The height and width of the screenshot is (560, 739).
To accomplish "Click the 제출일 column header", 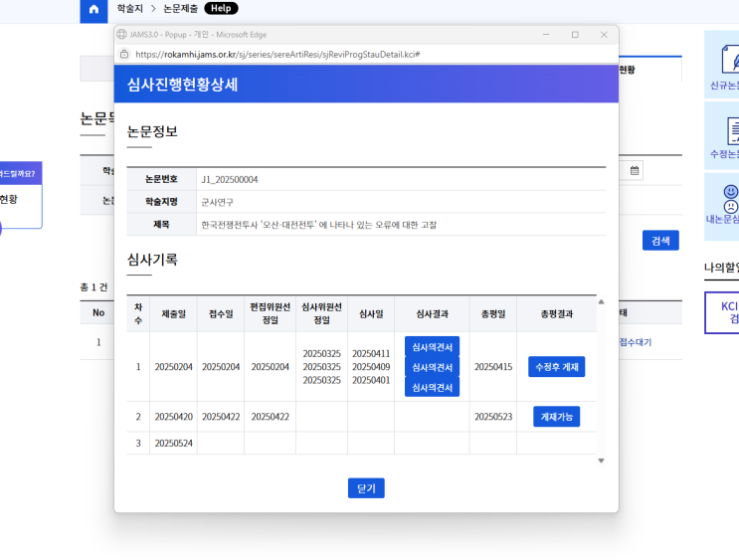I will (173, 314).
